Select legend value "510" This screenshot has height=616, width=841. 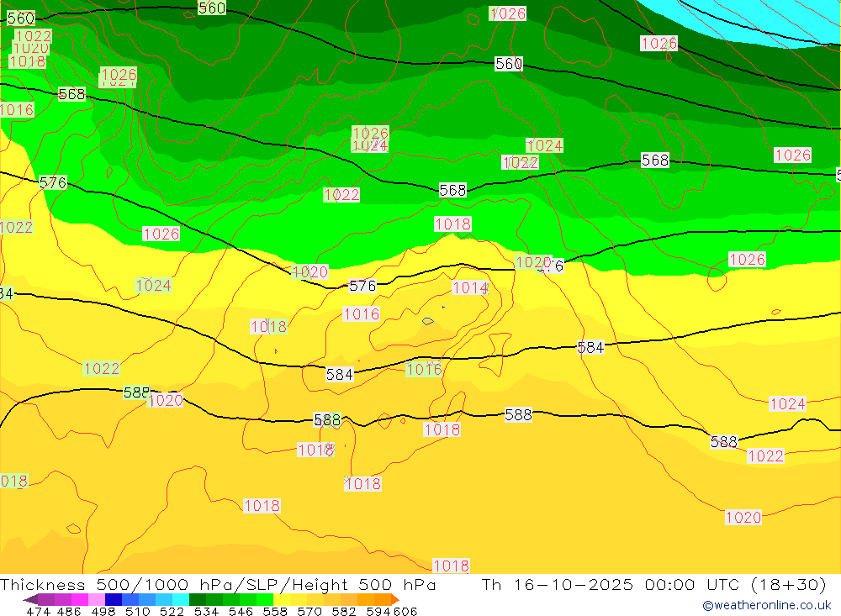point(137,611)
